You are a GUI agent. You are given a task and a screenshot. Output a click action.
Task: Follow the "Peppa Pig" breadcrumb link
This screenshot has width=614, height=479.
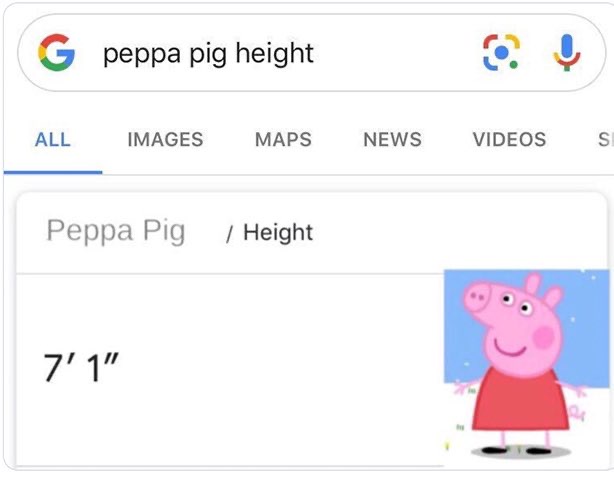pyautogui.click(x=116, y=231)
